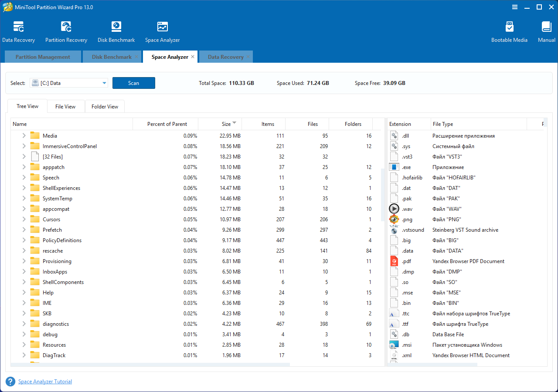Click the Bootable Media icon

[509, 27]
